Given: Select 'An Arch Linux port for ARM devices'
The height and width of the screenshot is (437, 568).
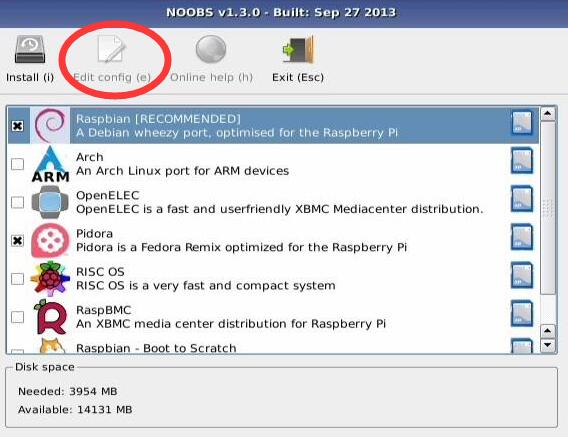Looking at the screenshot, I should (183, 171).
